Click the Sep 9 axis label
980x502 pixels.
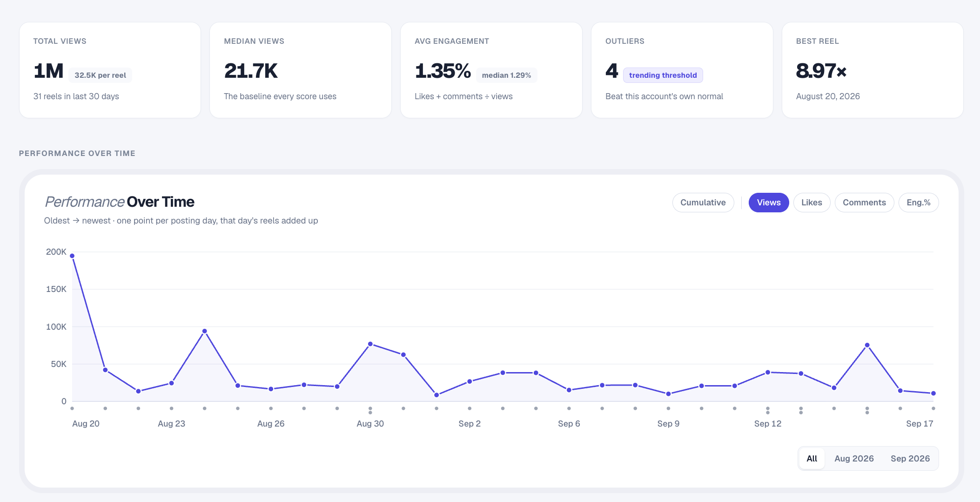click(668, 424)
